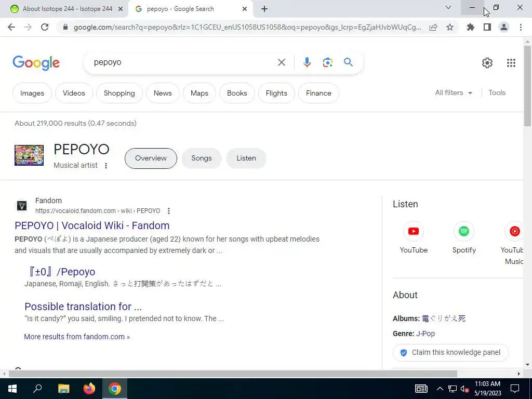Screen dimensions: 532x399
Task: Close the About Isotope 244 tab
Action: [x=121, y=9]
